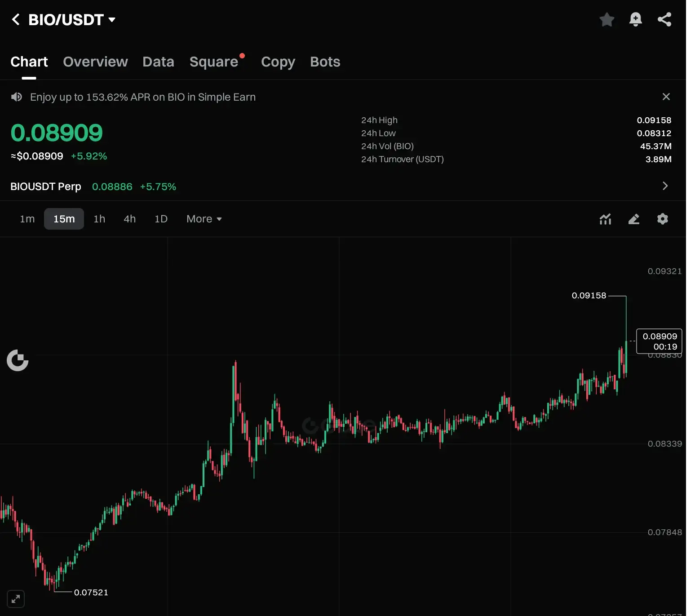
Task: Open the Data tab
Action: [x=158, y=62]
